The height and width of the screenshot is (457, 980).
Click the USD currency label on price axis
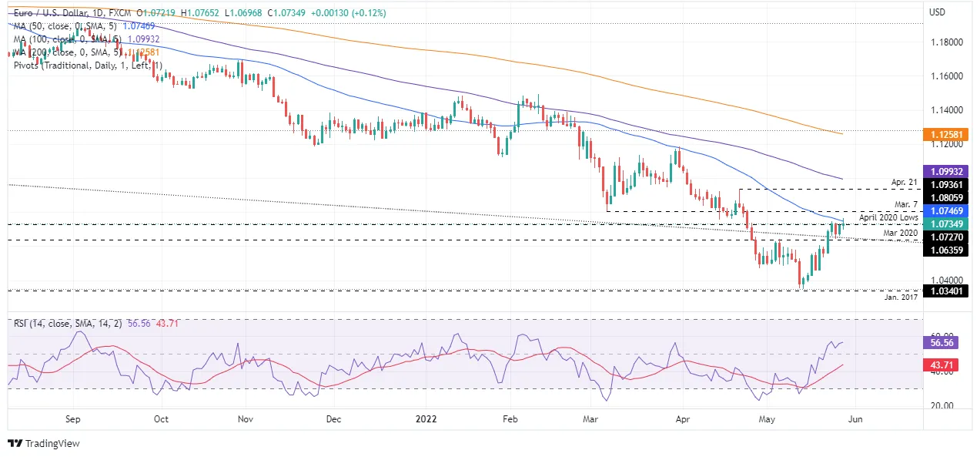[x=937, y=12]
